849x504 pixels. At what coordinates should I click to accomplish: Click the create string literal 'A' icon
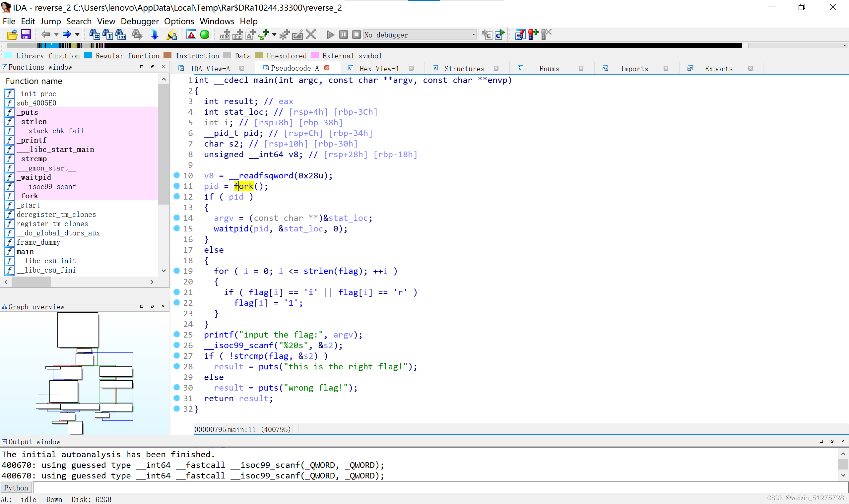[x=251, y=34]
